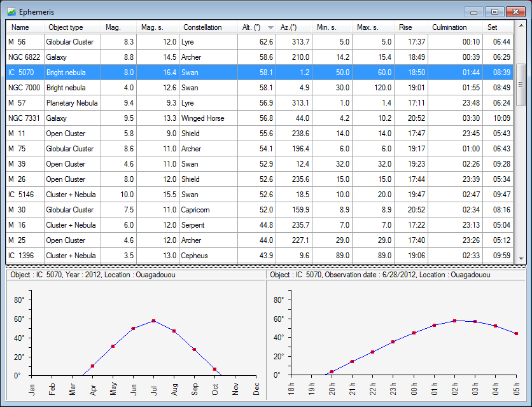Viewport: 532px width, 407px height.
Task: Sort the table by the Mag. column
Action: pyautogui.click(x=112, y=27)
